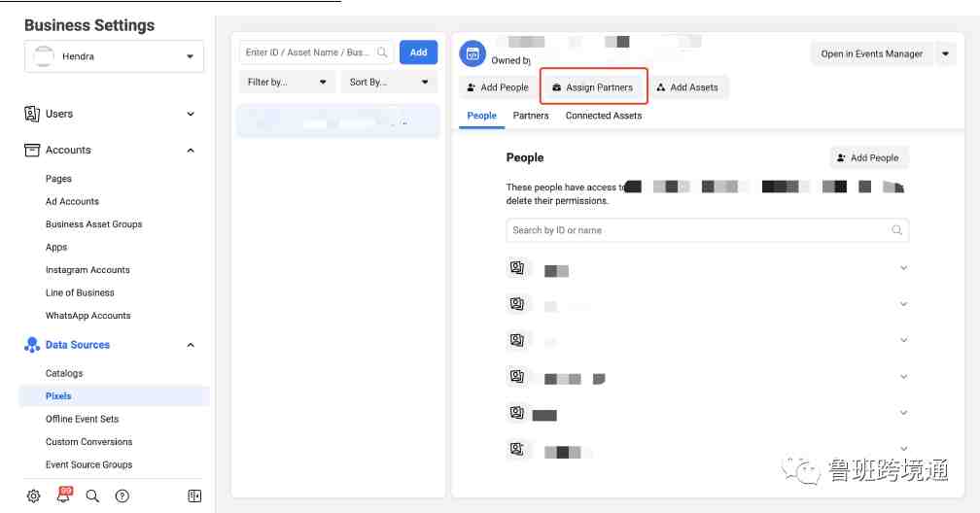
Task: Click the Users section icon
Action: click(32, 114)
